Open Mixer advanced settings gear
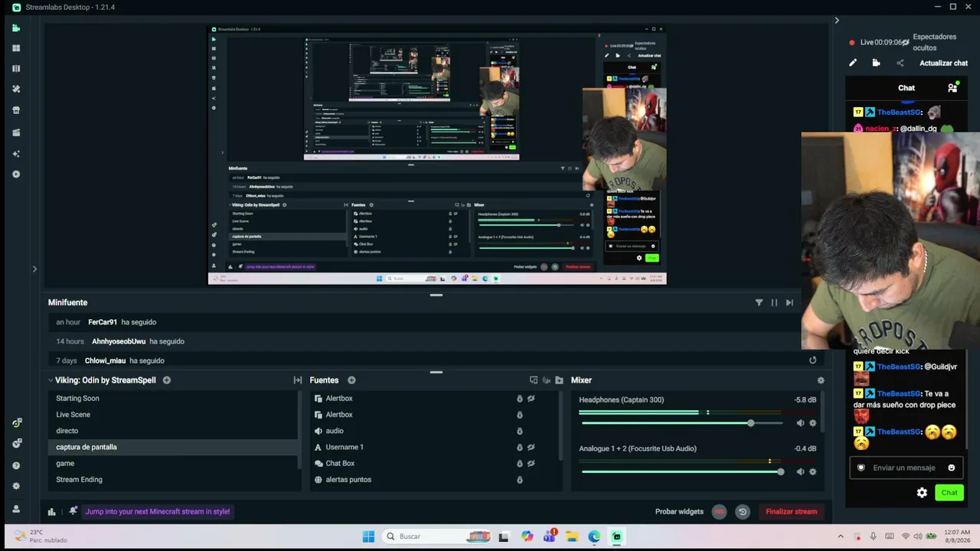 tap(821, 380)
